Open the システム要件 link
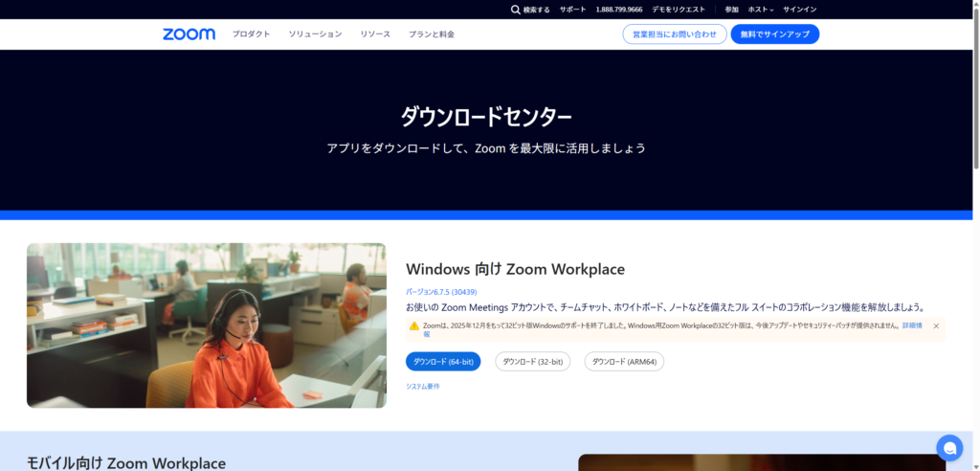The image size is (980, 471). pyautogui.click(x=423, y=387)
